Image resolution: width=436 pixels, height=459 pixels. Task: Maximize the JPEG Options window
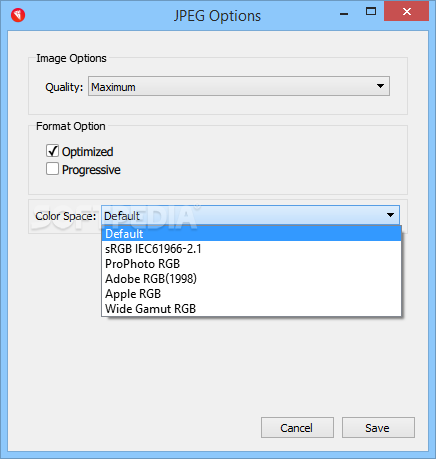point(371,12)
